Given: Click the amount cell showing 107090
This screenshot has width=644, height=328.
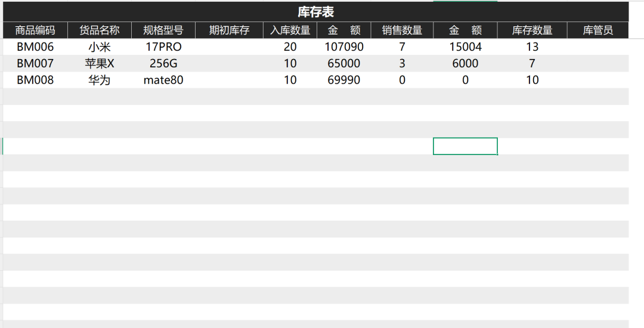Looking at the screenshot, I should (x=344, y=47).
